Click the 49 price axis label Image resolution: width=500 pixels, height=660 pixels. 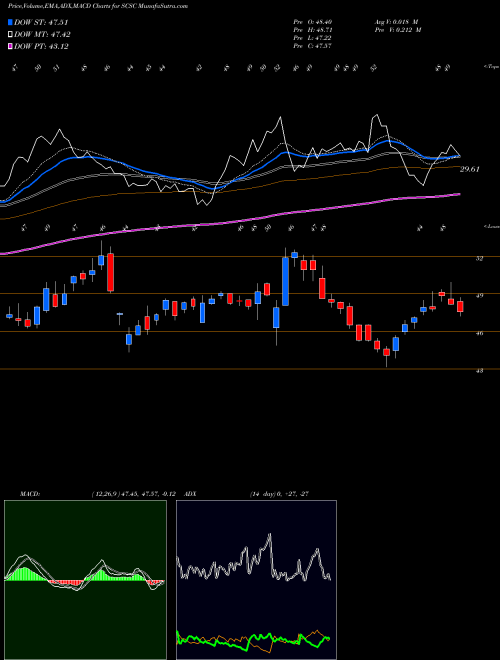pos(479,296)
